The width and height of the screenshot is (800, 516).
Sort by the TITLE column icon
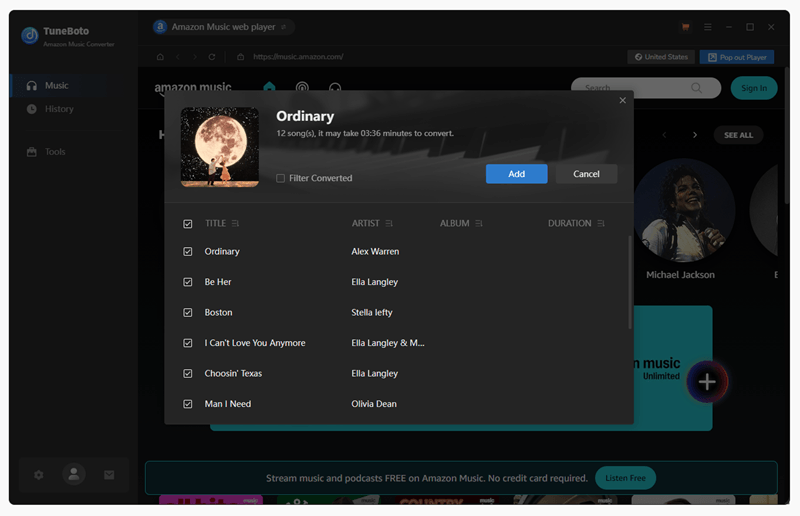235,224
